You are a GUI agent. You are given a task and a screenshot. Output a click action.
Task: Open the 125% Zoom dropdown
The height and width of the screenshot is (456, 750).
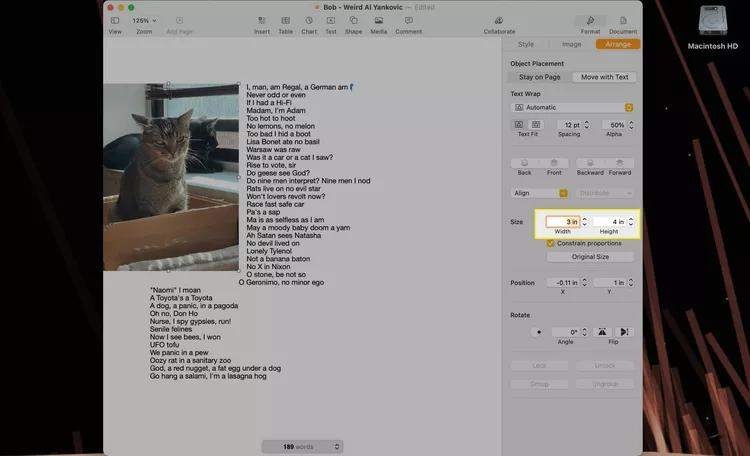pyautogui.click(x=144, y=20)
